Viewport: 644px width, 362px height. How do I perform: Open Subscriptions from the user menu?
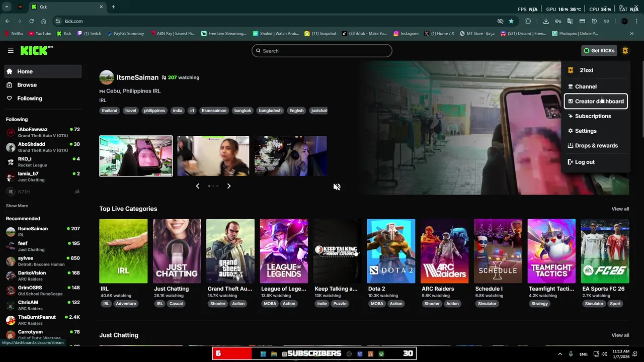click(596, 116)
